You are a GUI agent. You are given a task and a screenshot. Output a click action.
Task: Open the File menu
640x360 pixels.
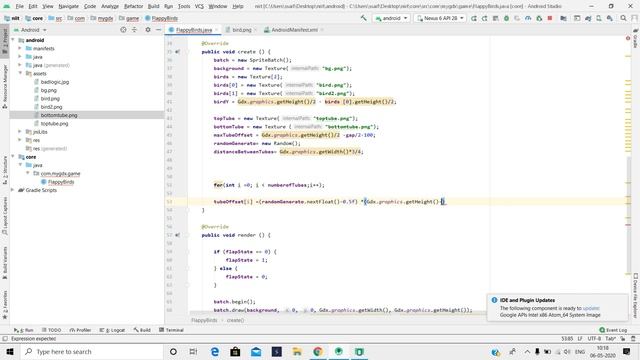(x=19, y=6)
